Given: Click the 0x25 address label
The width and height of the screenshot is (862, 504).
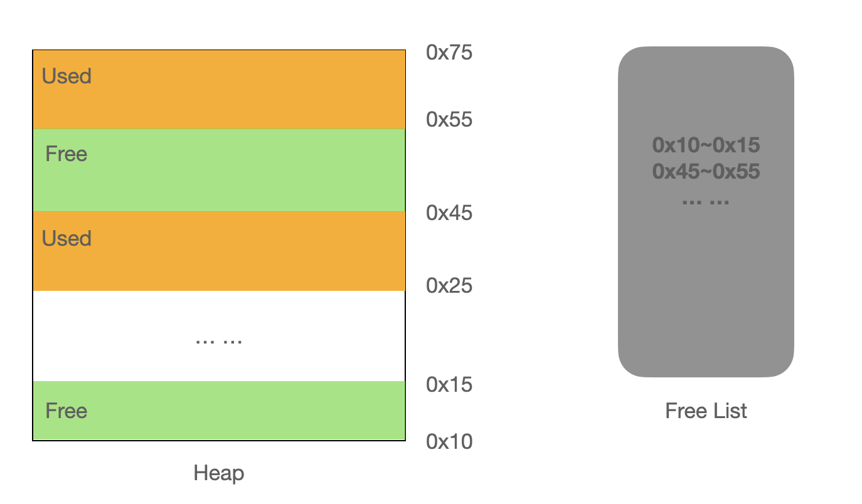Looking at the screenshot, I should tap(449, 286).
